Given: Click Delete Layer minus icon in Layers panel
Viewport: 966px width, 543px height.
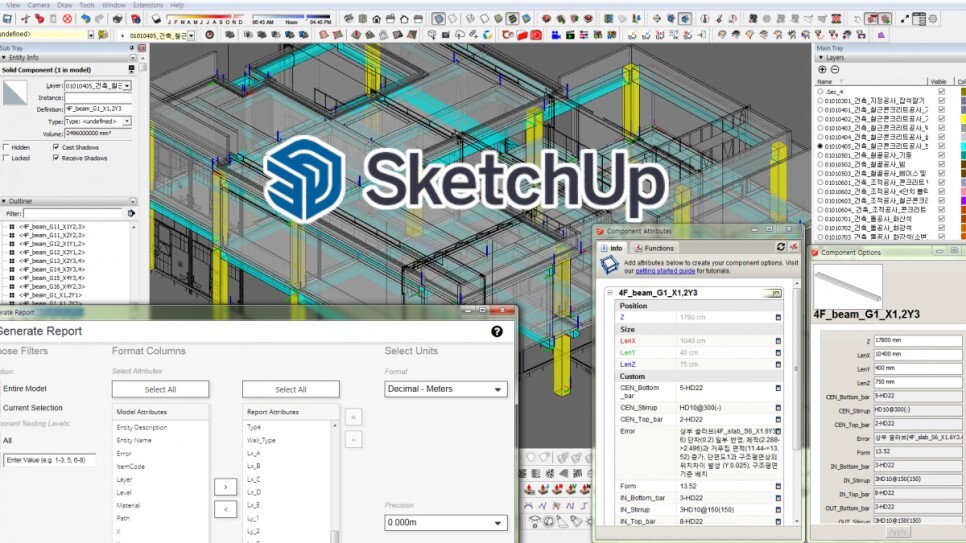Looking at the screenshot, I should click(x=835, y=70).
